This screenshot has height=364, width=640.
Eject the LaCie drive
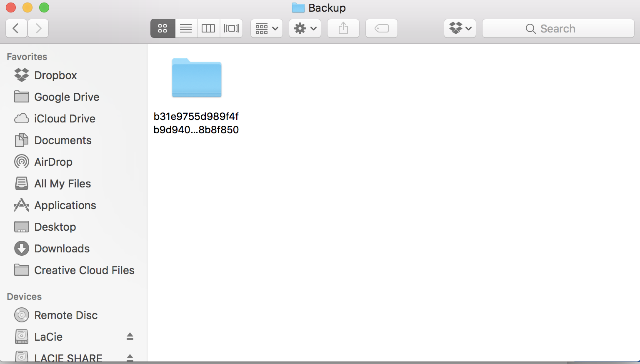pos(130,337)
